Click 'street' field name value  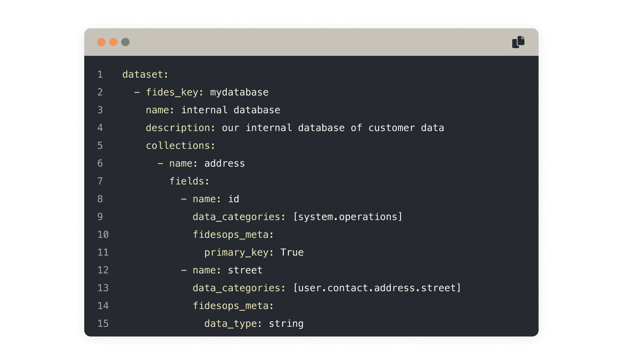click(245, 270)
